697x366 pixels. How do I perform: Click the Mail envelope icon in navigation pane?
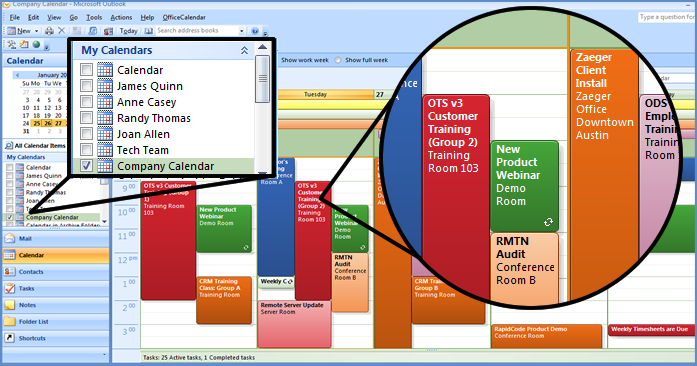click(9, 238)
